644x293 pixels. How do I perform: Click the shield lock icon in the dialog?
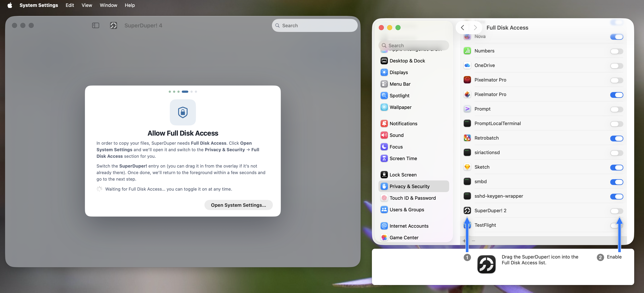tap(183, 112)
